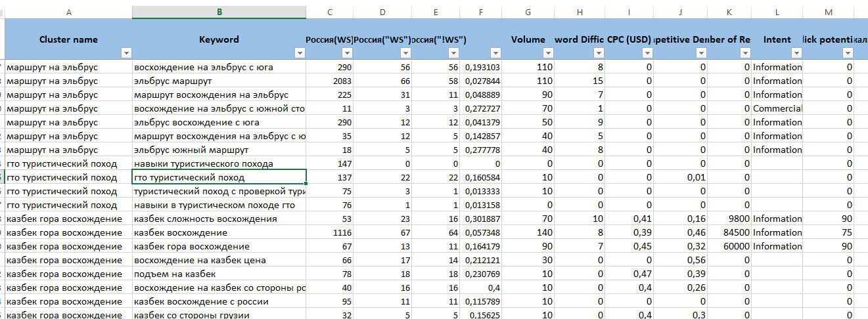Screen dimensions: 868x319
Task: Click the 'Cluster name' header cell
Action: 68,39
